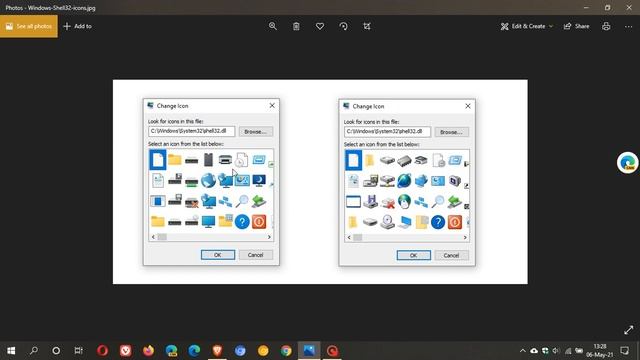Click OK in the left Change Icon dialog

[218, 255]
